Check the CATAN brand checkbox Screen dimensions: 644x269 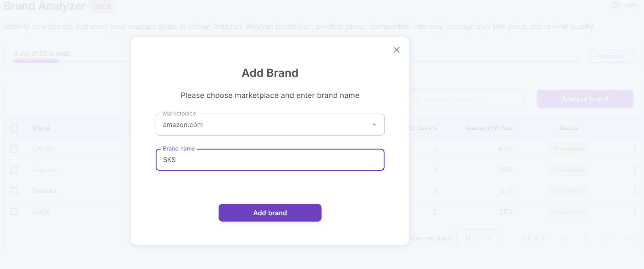[14, 149]
